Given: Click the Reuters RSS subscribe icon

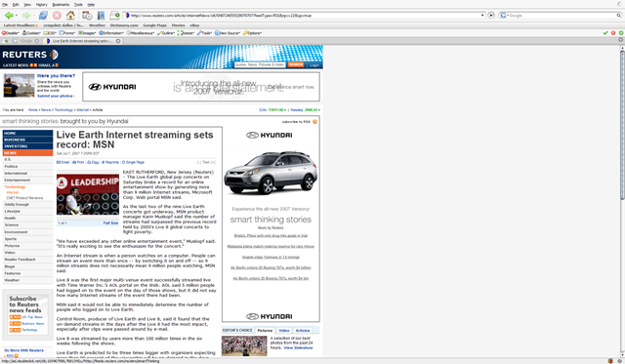Looking at the screenshot, I should coord(314,121).
